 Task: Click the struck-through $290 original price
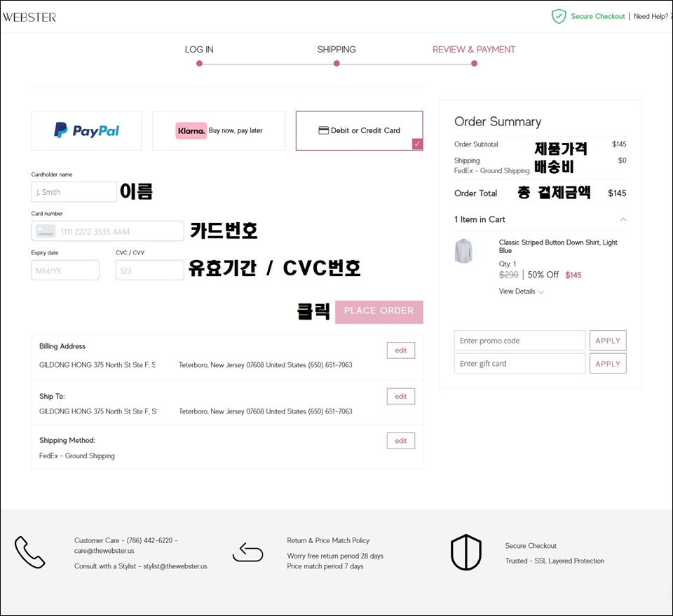click(509, 275)
